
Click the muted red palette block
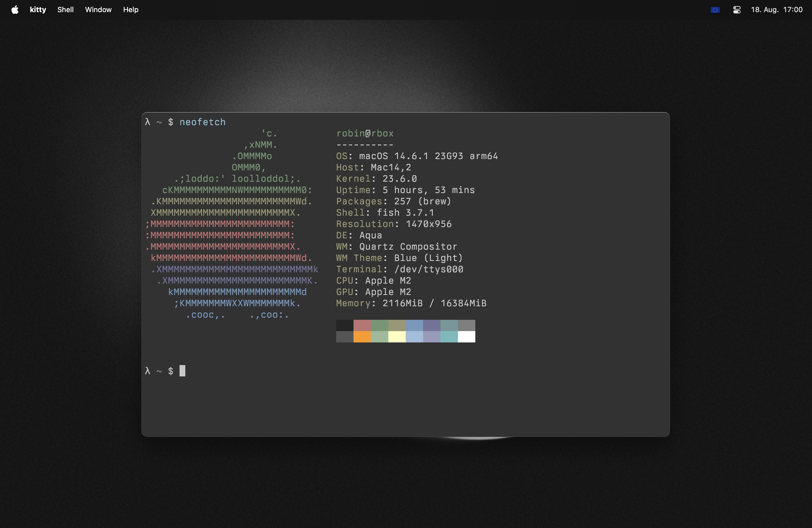(362, 325)
